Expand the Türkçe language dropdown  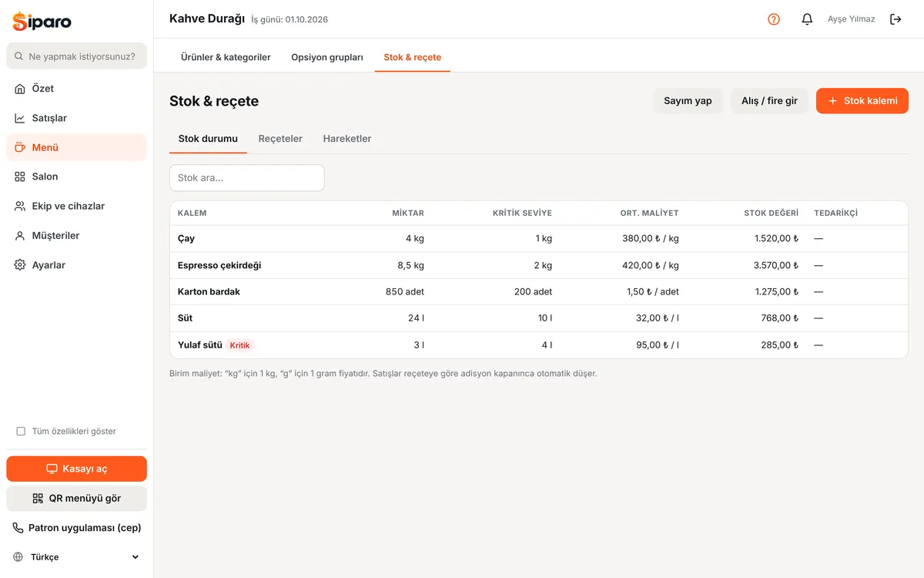pyautogui.click(x=76, y=556)
